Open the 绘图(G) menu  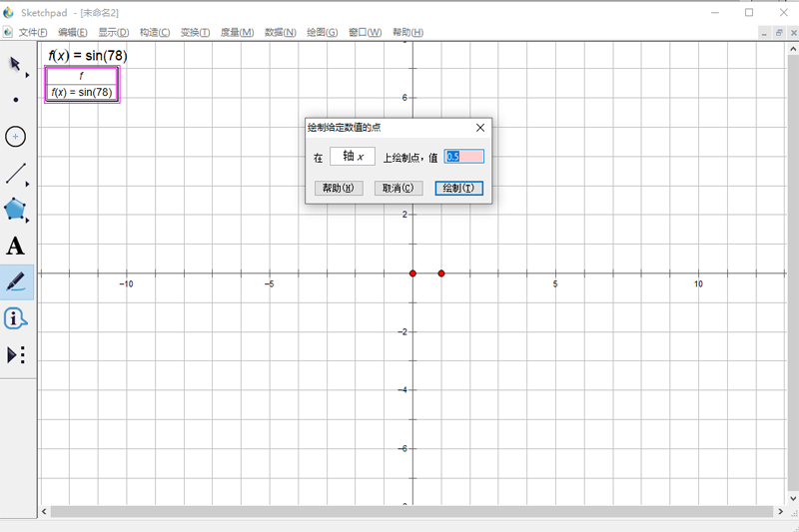(322, 33)
